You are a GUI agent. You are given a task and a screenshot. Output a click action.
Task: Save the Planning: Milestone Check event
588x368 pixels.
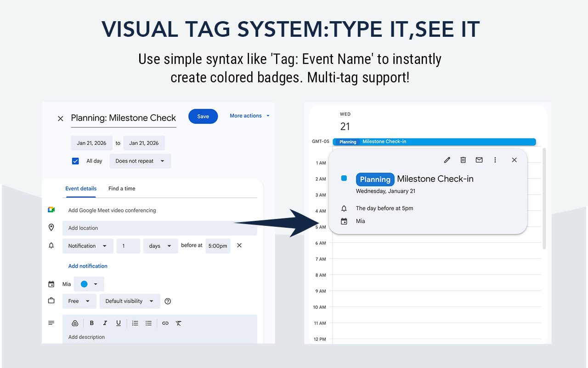(203, 116)
